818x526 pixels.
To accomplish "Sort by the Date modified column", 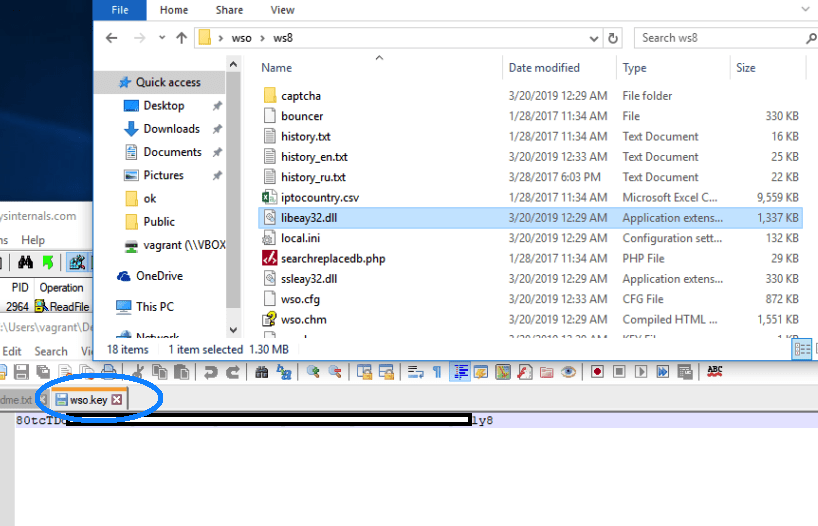I will [x=544, y=68].
